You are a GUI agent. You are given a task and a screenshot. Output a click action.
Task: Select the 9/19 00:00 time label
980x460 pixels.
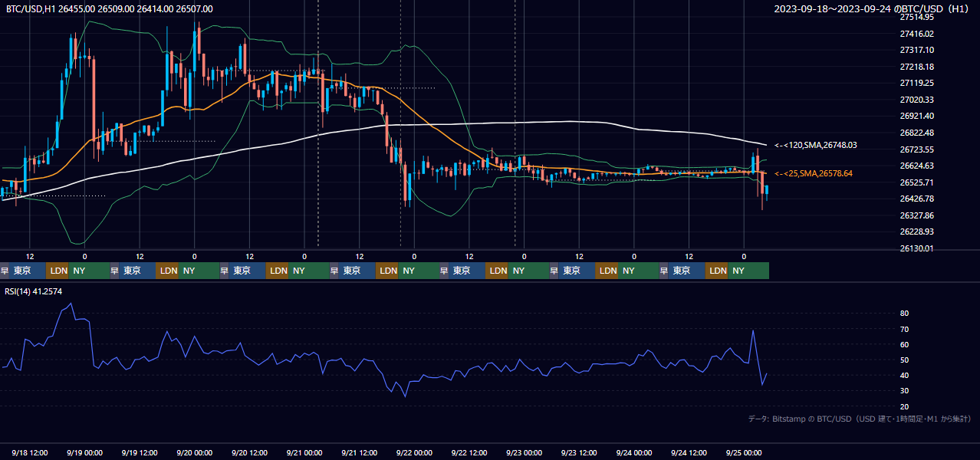[85, 453]
